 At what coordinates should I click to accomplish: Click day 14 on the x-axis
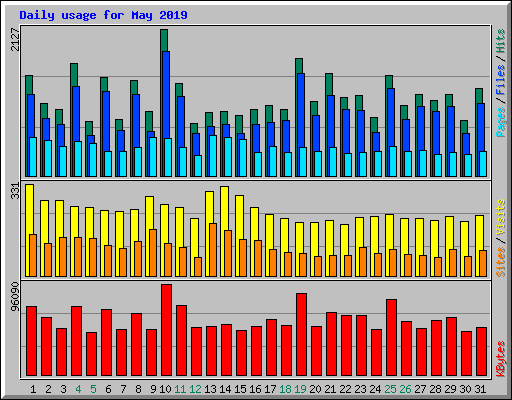pos(225,389)
